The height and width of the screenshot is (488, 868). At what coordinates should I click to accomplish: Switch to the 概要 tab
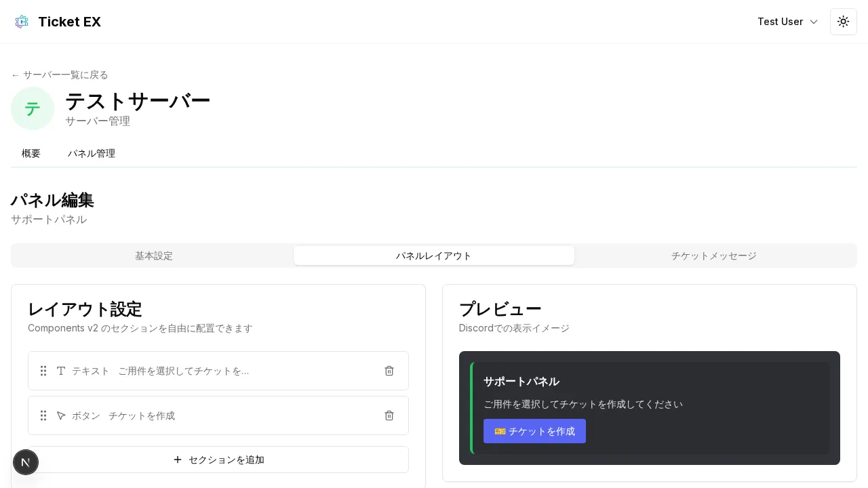[31, 153]
